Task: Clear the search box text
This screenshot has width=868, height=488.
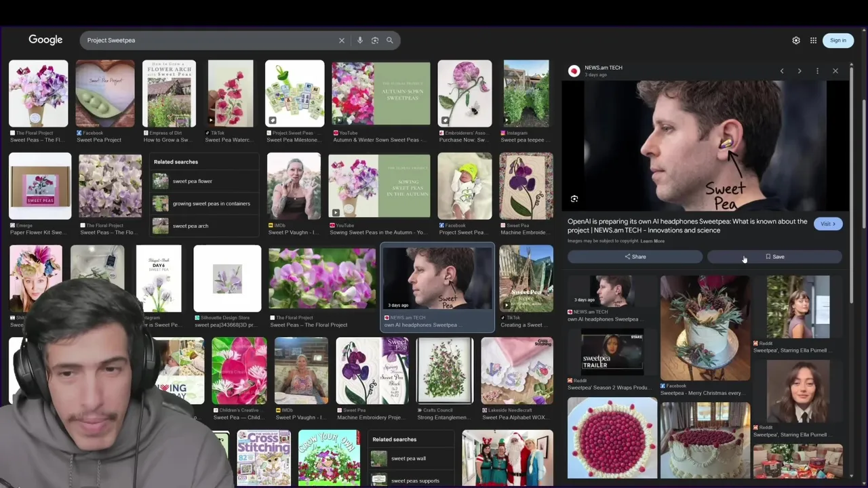Action: (x=342, y=41)
